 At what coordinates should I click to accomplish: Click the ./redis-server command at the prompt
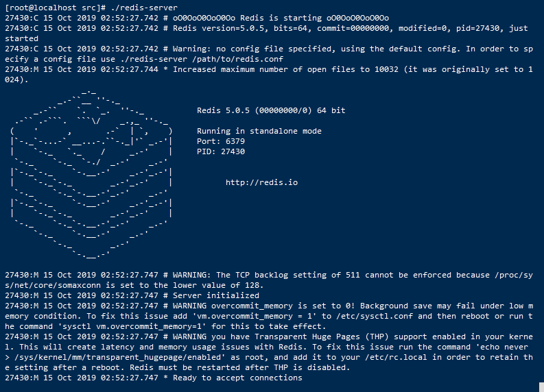pyautogui.click(x=144, y=8)
